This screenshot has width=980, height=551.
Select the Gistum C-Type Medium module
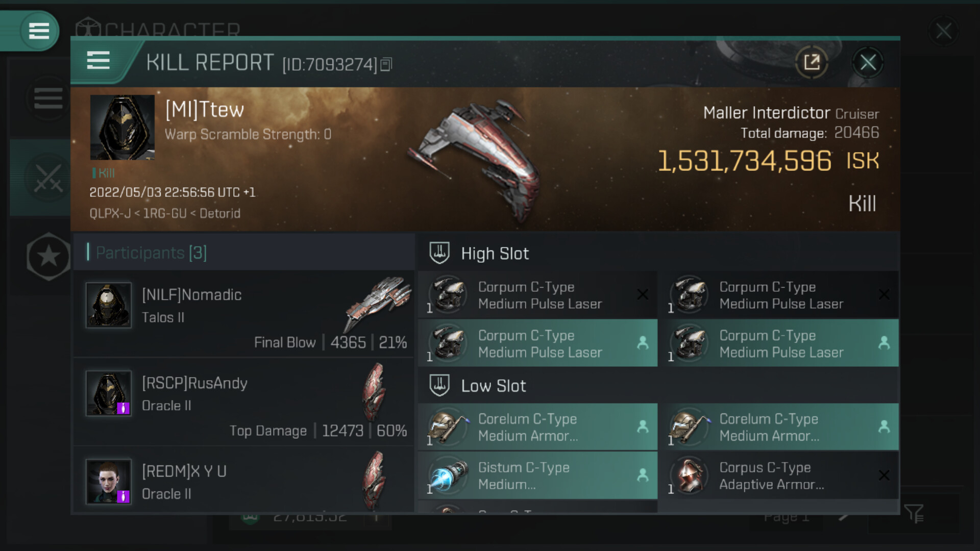click(x=537, y=475)
